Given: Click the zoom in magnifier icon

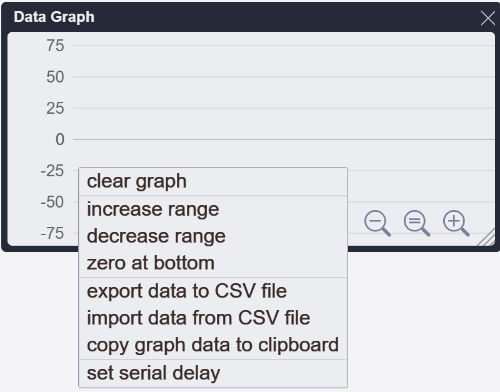Looking at the screenshot, I should (x=456, y=223).
